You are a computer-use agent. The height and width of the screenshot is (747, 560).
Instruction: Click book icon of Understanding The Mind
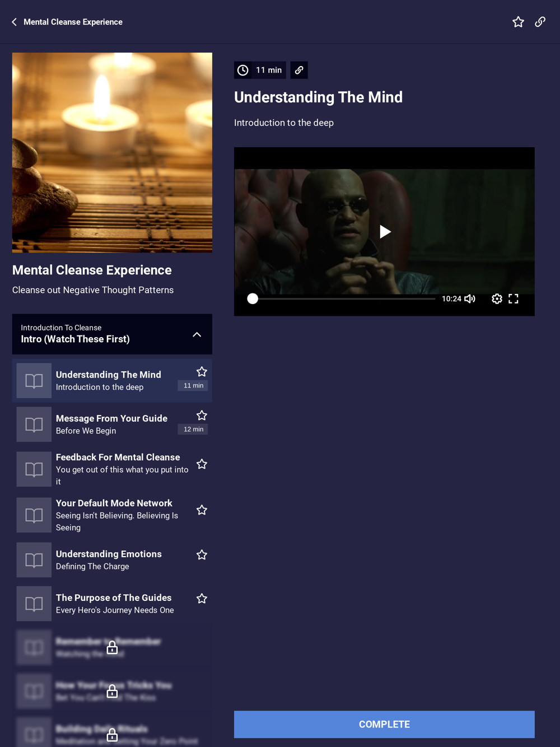point(34,381)
